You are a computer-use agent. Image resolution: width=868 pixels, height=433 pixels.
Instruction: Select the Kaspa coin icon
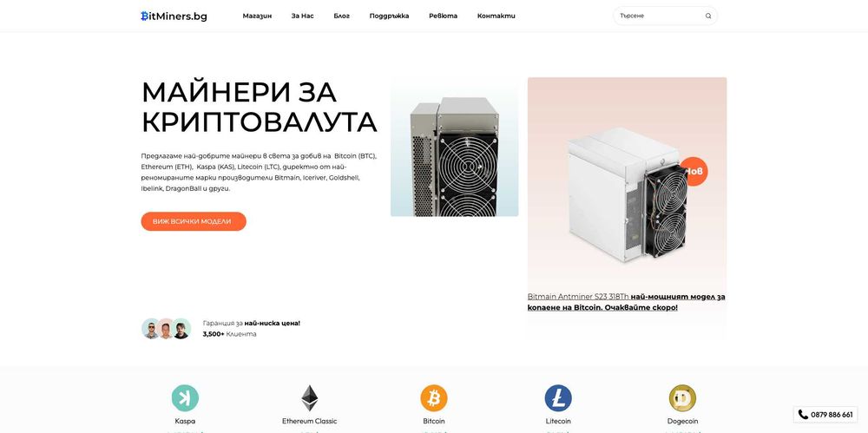185,398
